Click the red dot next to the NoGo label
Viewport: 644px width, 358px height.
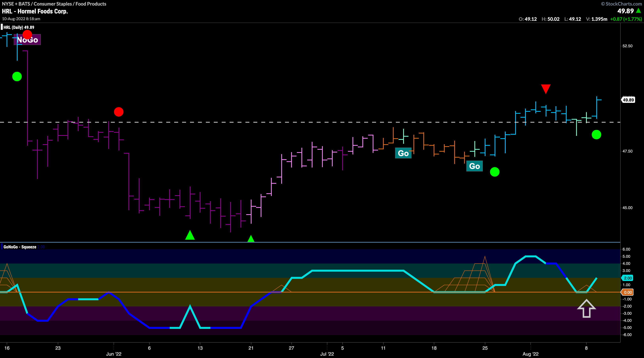click(27, 34)
